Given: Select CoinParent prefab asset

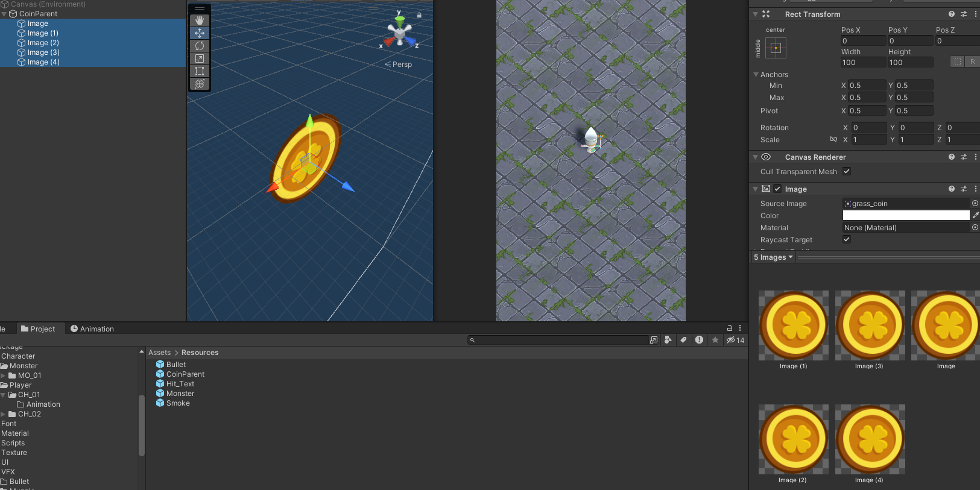Looking at the screenshot, I should tap(180, 374).
